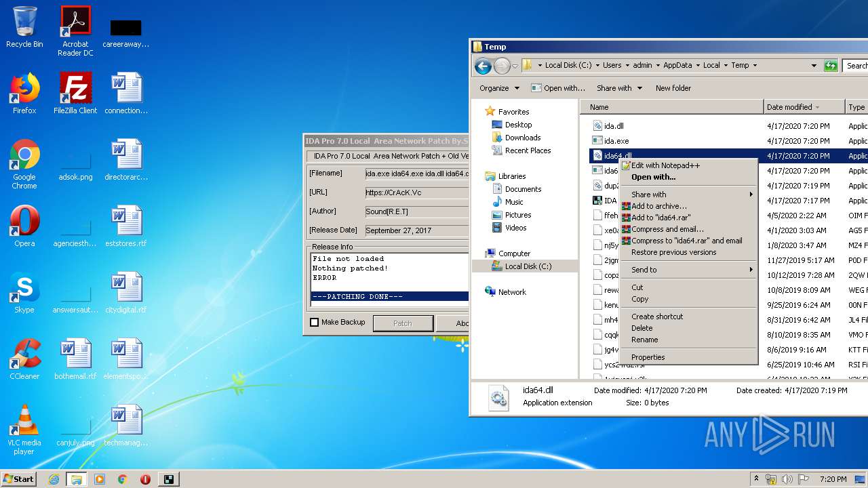Click the Explorer Back arrow button

coord(483,66)
